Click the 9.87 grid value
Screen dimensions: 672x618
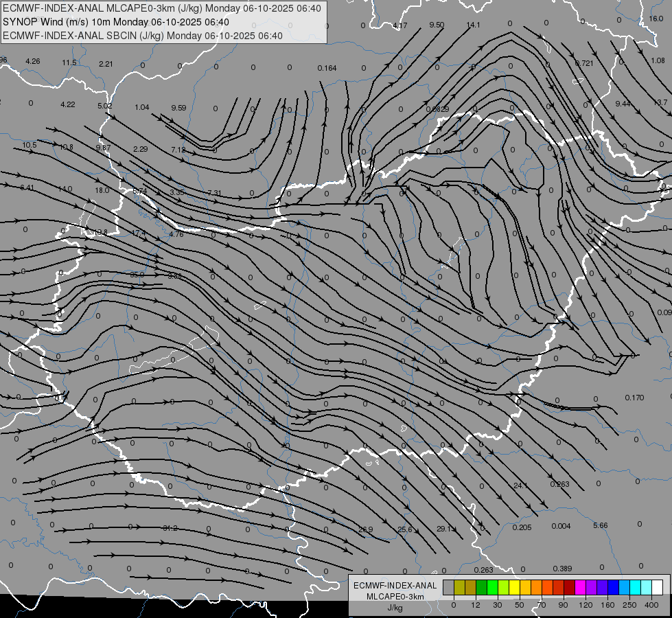[x=103, y=148]
